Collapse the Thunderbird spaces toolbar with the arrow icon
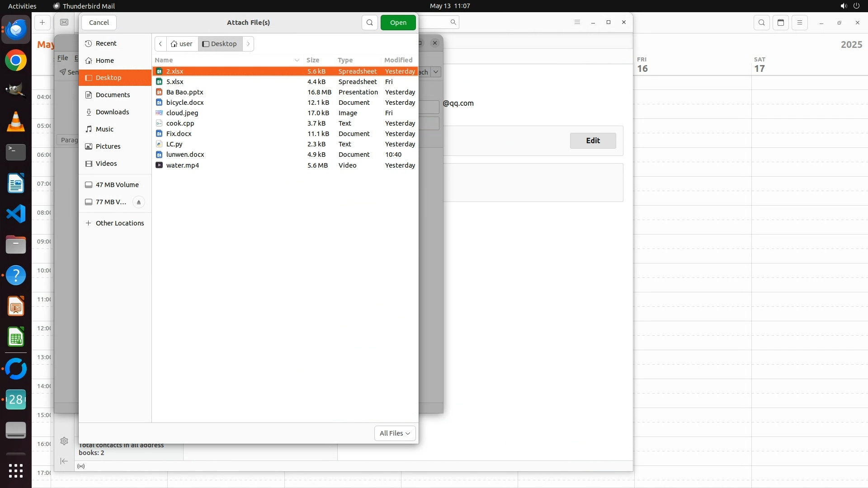The height and width of the screenshot is (488, 868). coord(64,461)
